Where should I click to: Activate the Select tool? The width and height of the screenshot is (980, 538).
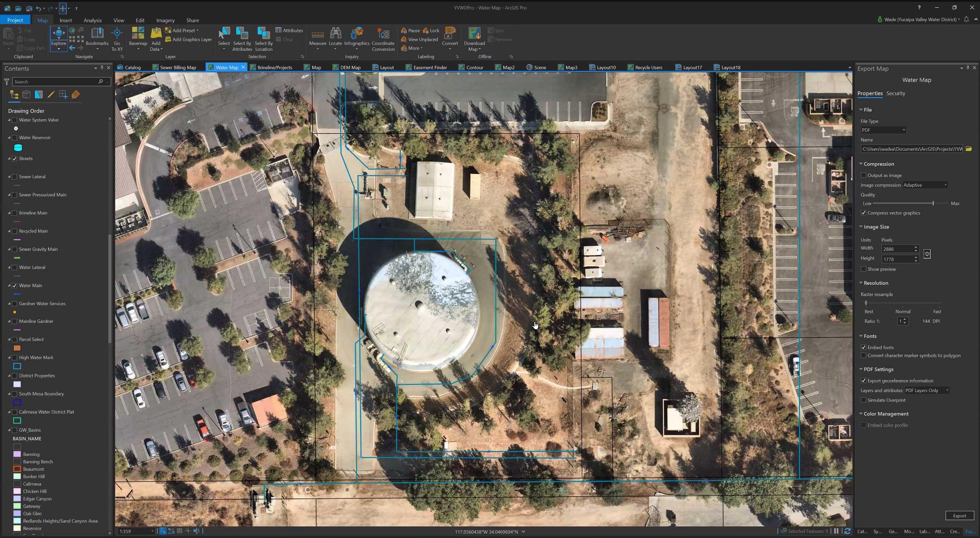tap(224, 39)
